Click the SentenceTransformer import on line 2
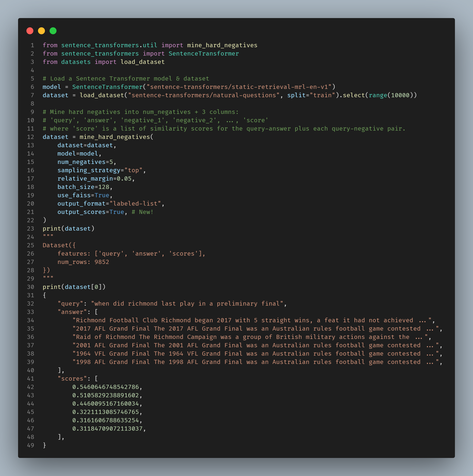 [204, 54]
